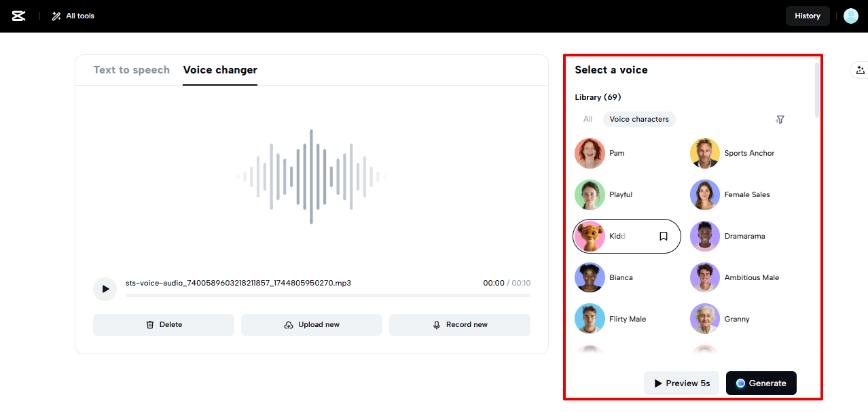Open the Voice changer tab

(x=220, y=69)
